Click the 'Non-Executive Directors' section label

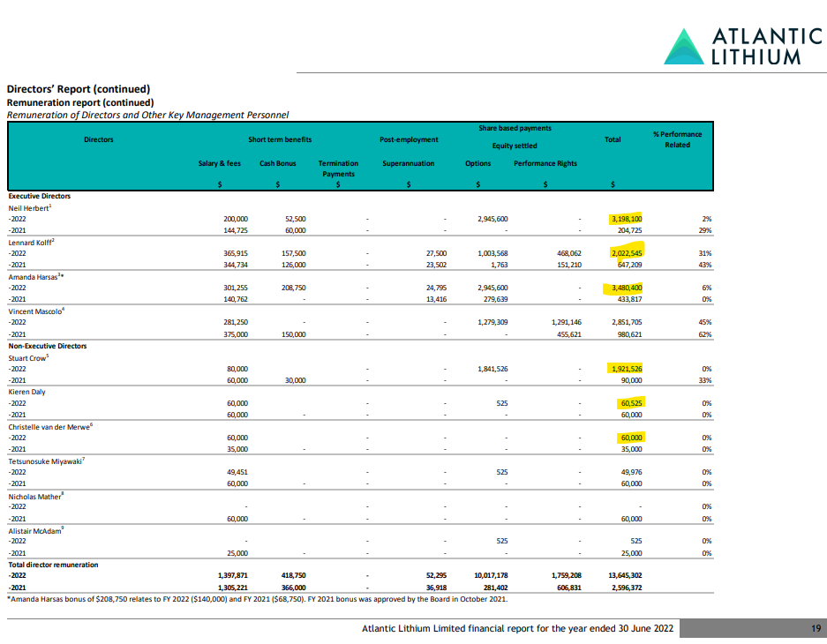click(48, 346)
